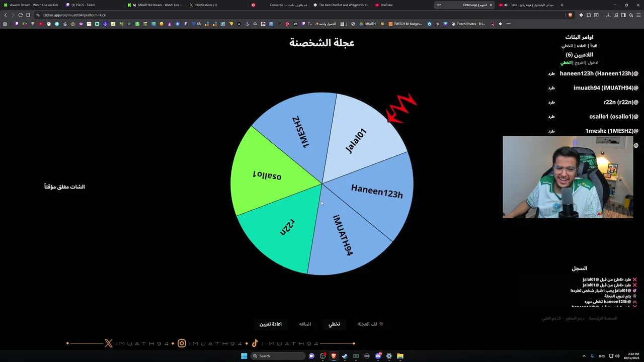
Task: Open the volume icon in system tray
Action: 617,356
